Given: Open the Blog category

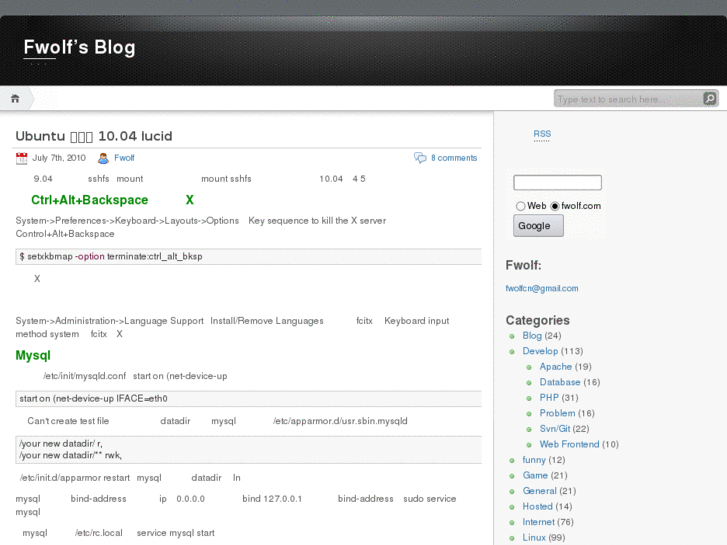Looking at the screenshot, I should (x=532, y=335).
